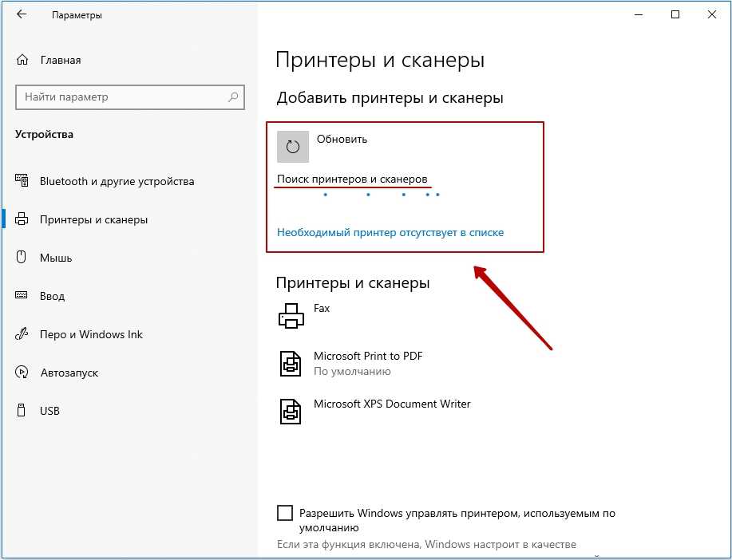Click the Обновить button label
This screenshot has height=560, width=732.
[x=342, y=139]
